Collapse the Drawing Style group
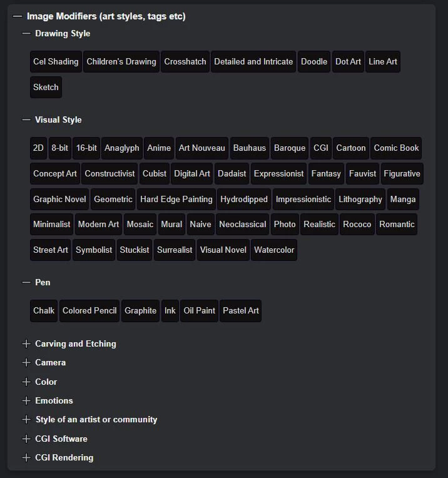This screenshot has height=478, width=448. click(x=26, y=33)
